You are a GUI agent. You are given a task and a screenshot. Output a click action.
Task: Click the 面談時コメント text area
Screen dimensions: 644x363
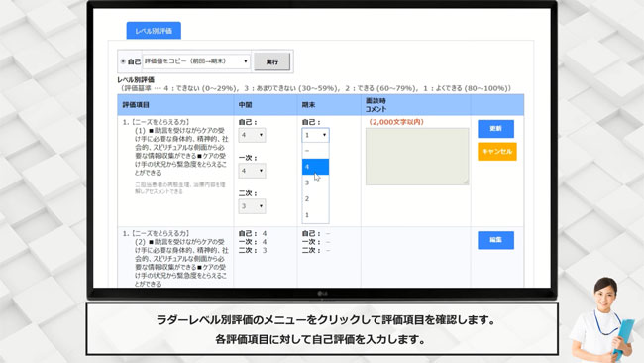(x=417, y=157)
